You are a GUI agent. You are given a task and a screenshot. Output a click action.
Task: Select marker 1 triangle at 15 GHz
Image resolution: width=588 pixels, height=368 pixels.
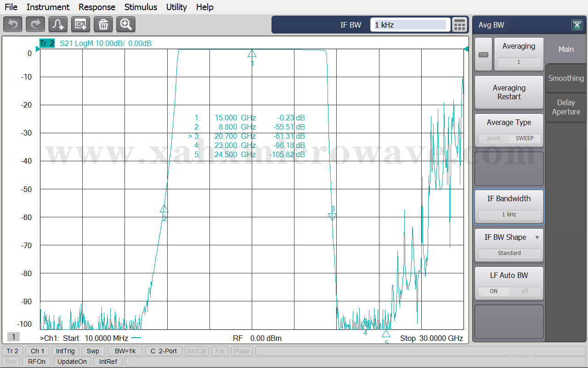click(252, 53)
